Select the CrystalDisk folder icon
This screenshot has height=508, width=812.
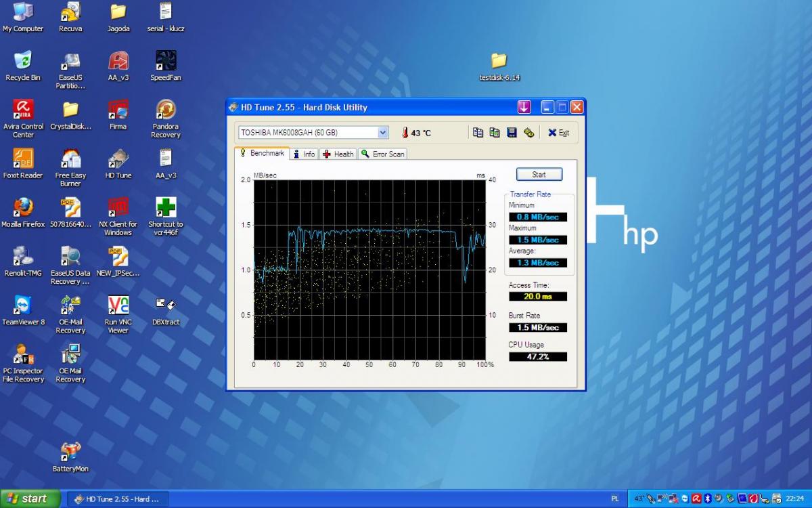point(70,115)
